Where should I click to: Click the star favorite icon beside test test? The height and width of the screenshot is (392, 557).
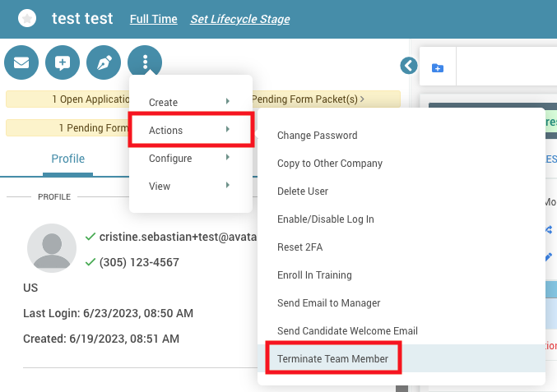[x=27, y=18]
